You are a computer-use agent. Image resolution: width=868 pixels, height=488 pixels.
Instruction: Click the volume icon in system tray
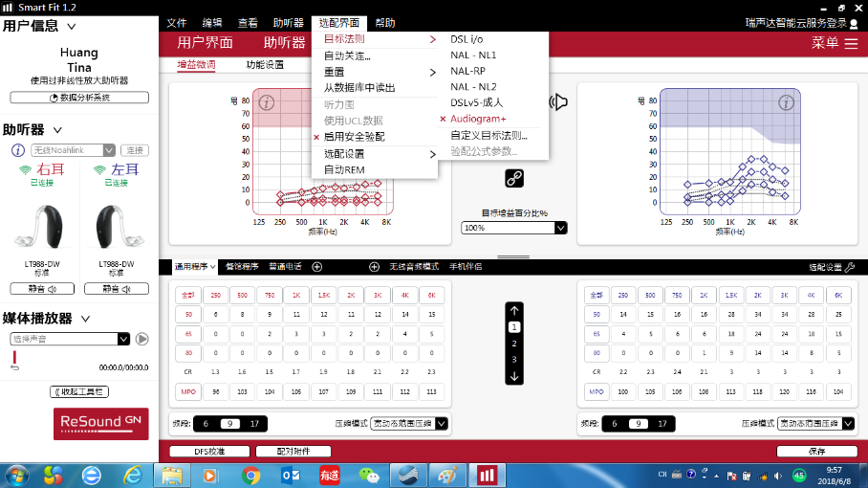tap(778, 476)
